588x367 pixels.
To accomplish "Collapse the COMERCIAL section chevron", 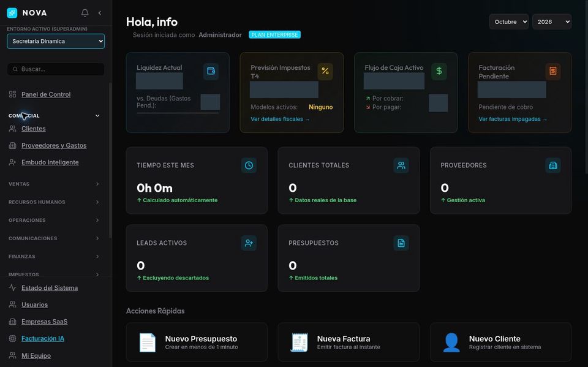I will 97,116.
